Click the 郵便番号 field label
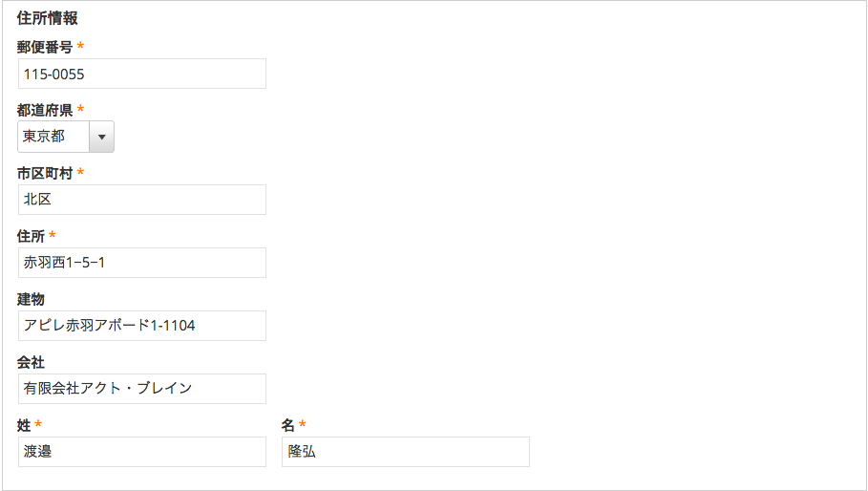The image size is (868, 491). (45, 47)
